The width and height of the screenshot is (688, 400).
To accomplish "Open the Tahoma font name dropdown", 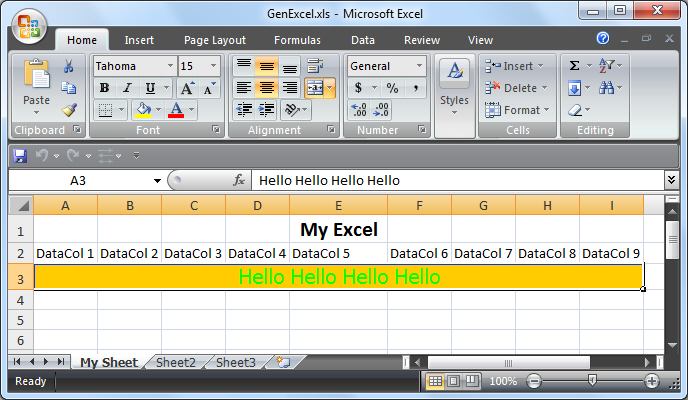I will [170, 66].
